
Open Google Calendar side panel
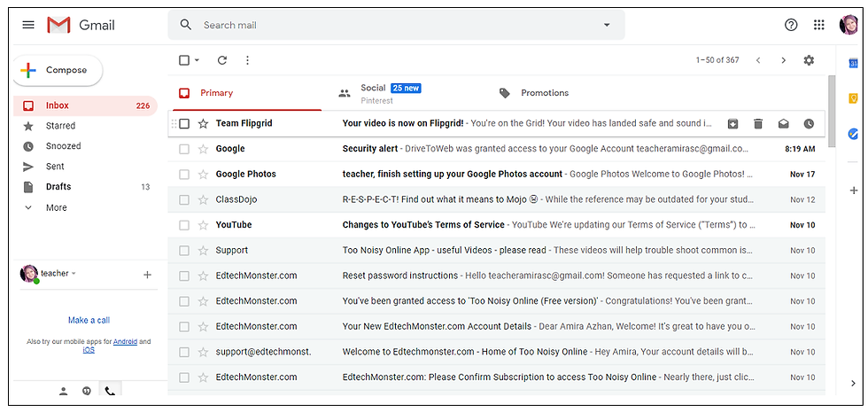[x=853, y=63]
